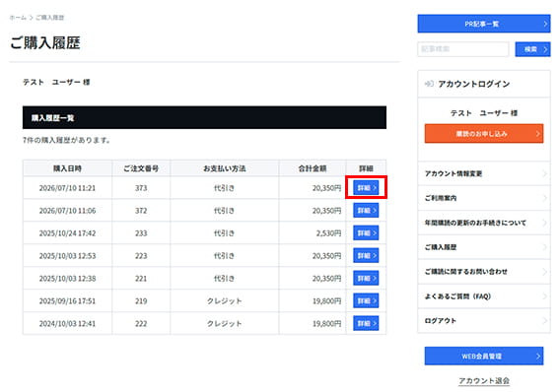559x392 pixels.
Task: Click chevron on アカウント情報変更 row
Action: pos(544,173)
